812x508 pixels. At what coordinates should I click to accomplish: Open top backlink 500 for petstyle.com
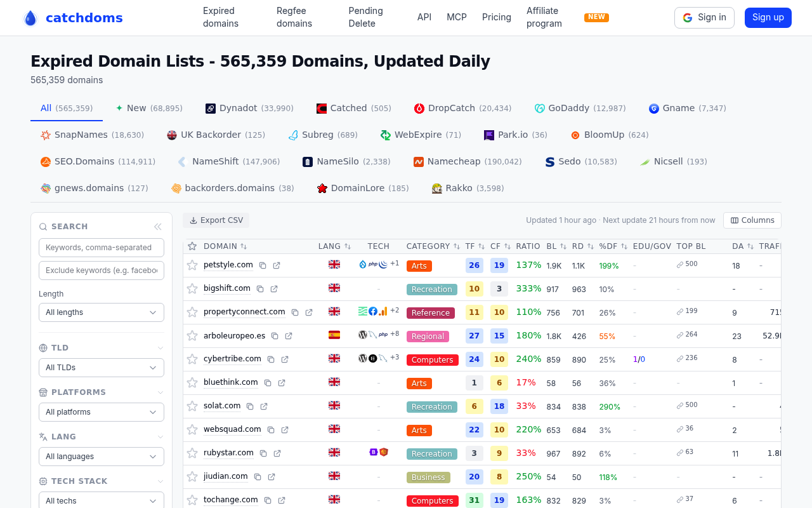[x=687, y=264]
